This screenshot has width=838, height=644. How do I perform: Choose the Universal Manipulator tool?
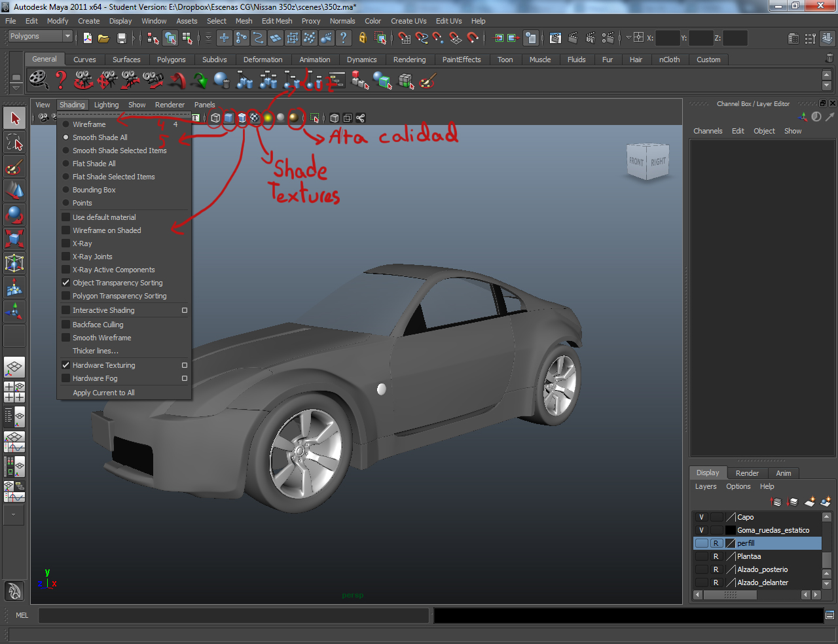(14, 263)
